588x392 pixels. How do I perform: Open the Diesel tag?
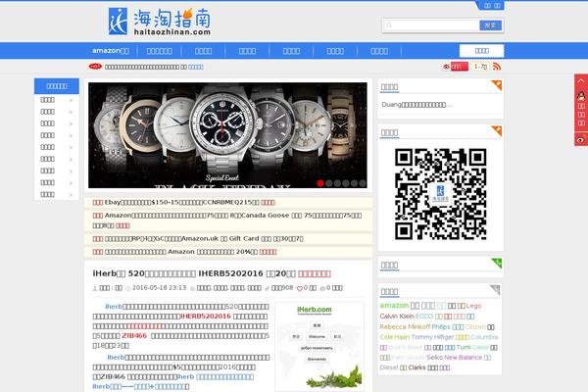[x=389, y=367]
